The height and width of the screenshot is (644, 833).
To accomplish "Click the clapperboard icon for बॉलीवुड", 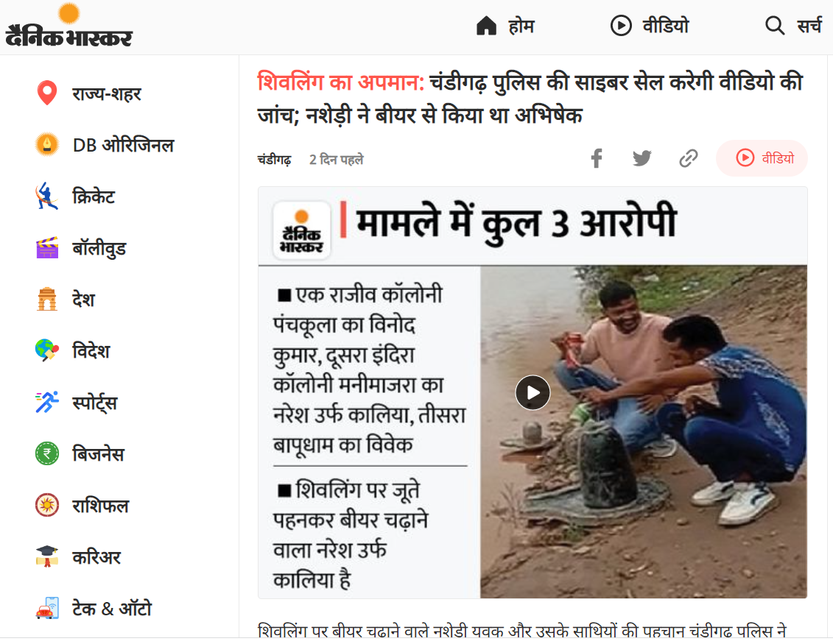I will coord(46,248).
